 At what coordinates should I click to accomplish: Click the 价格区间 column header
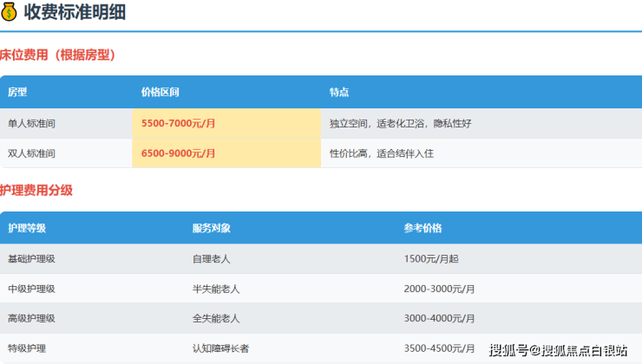point(160,92)
